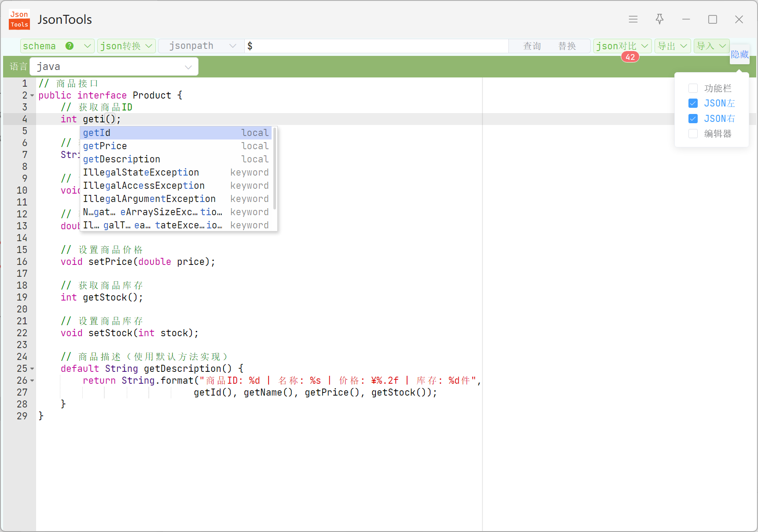The width and height of the screenshot is (758, 532).
Task: Click line number 14 in gutter
Action: point(22,238)
